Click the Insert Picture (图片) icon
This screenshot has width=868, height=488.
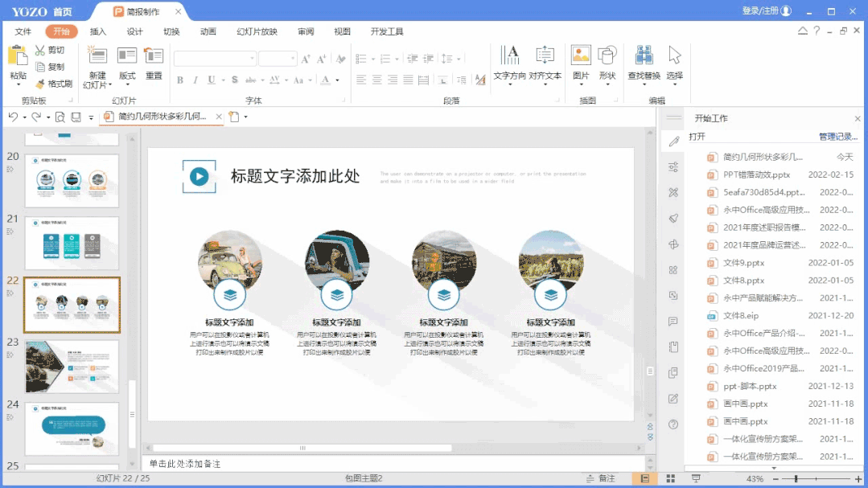click(x=581, y=55)
